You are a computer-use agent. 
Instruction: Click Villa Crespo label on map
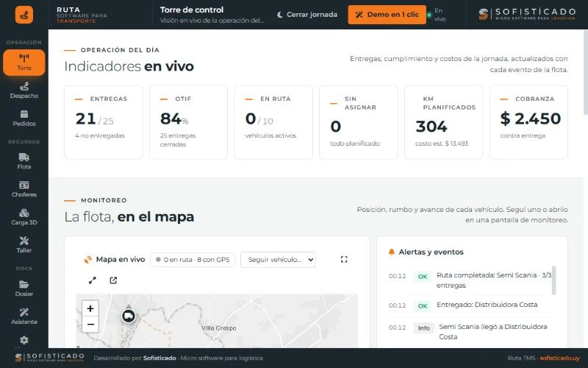pyautogui.click(x=218, y=328)
